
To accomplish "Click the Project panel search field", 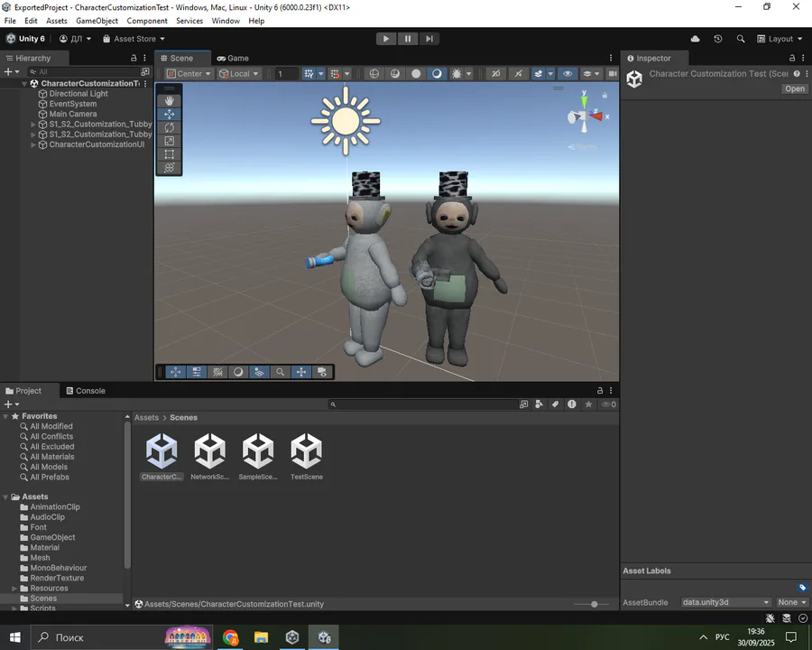I will (423, 404).
